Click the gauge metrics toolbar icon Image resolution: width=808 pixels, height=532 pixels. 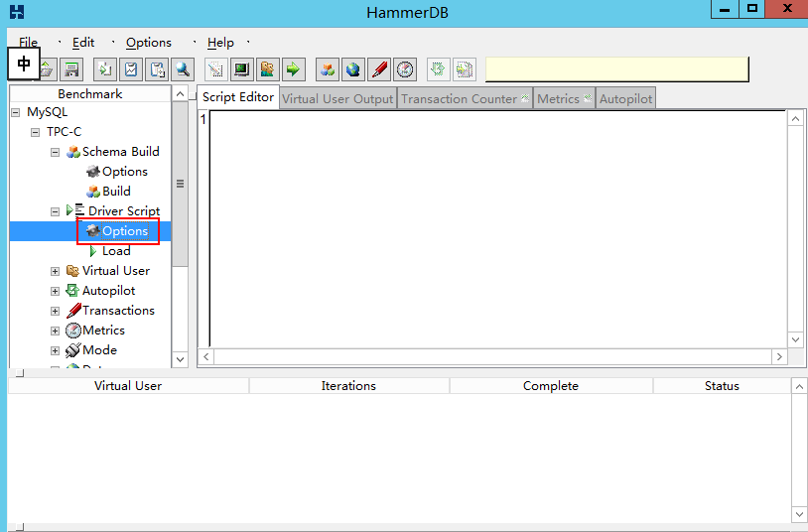coord(405,69)
